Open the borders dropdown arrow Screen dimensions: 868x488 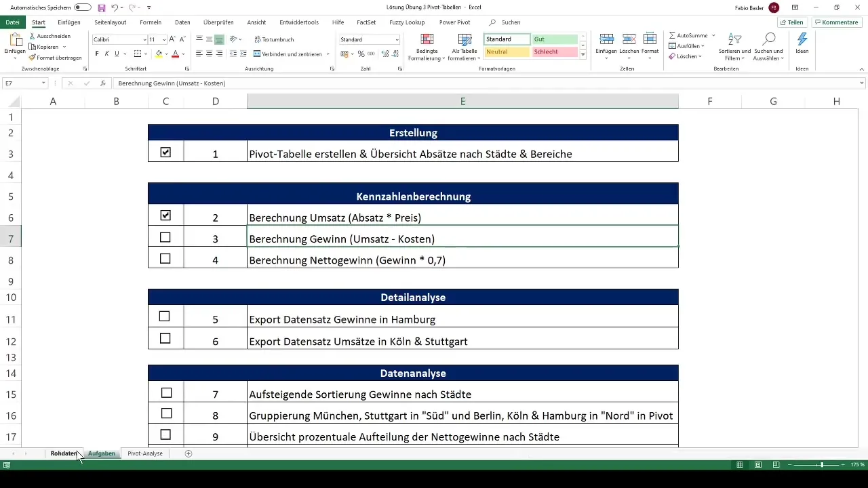click(146, 54)
